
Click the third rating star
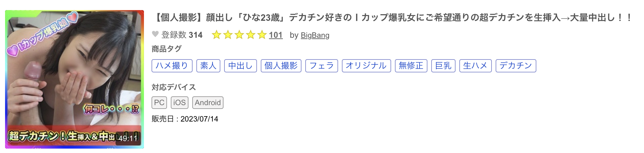(x=239, y=35)
